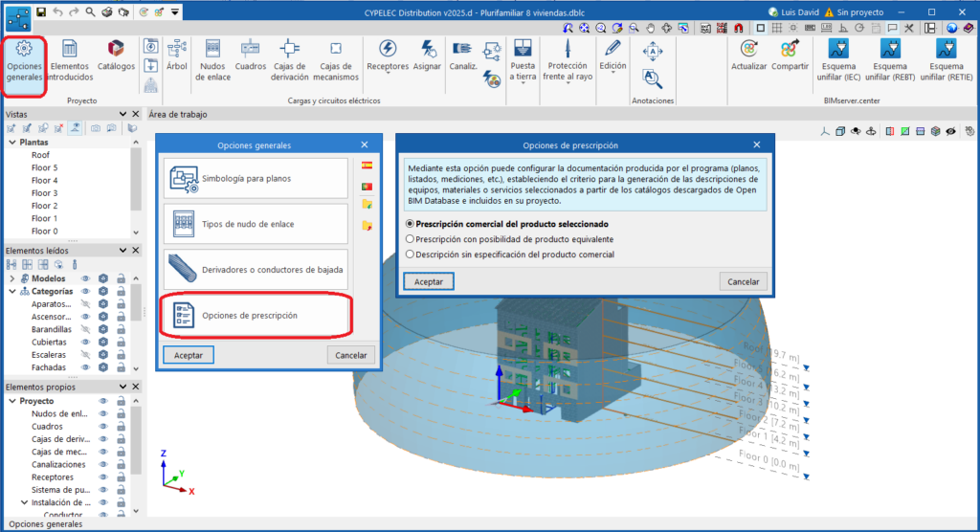Collapse the Instalación de... tree node

click(24, 502)
